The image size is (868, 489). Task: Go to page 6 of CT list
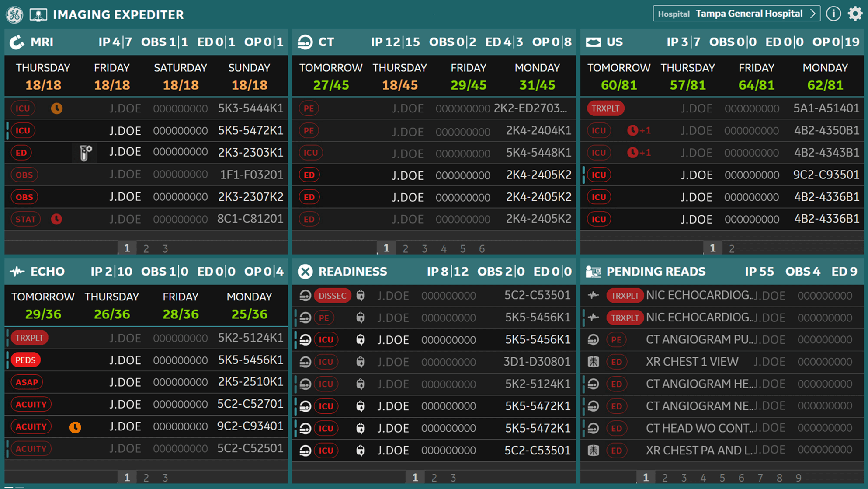click(x=482, y=248)
